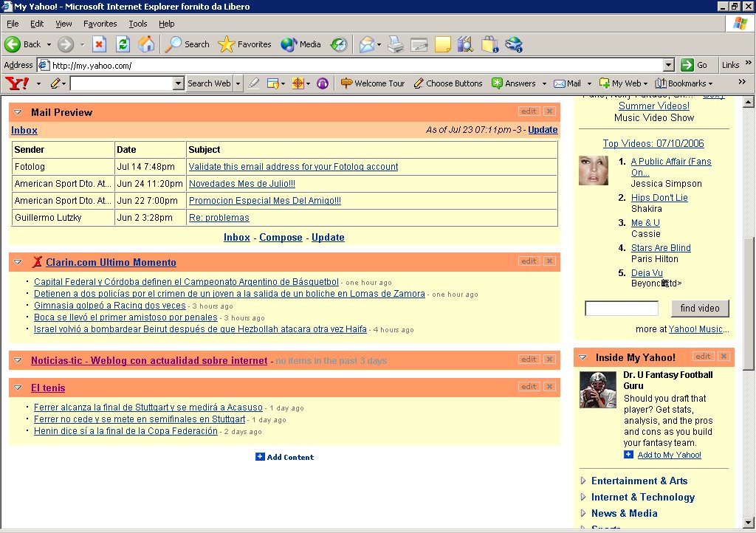Click the Back navigation arrow icon
Screen dimensions: 756x533
[13, 44]
